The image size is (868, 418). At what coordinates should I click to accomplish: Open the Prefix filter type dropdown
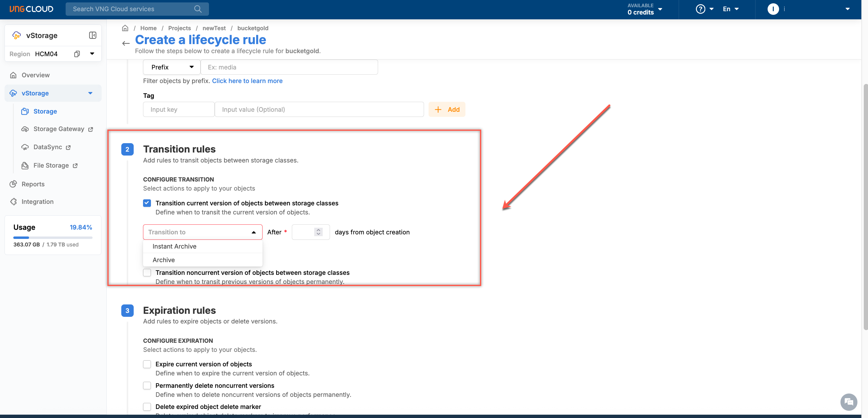pyautogui.click(x=172, y=67)
